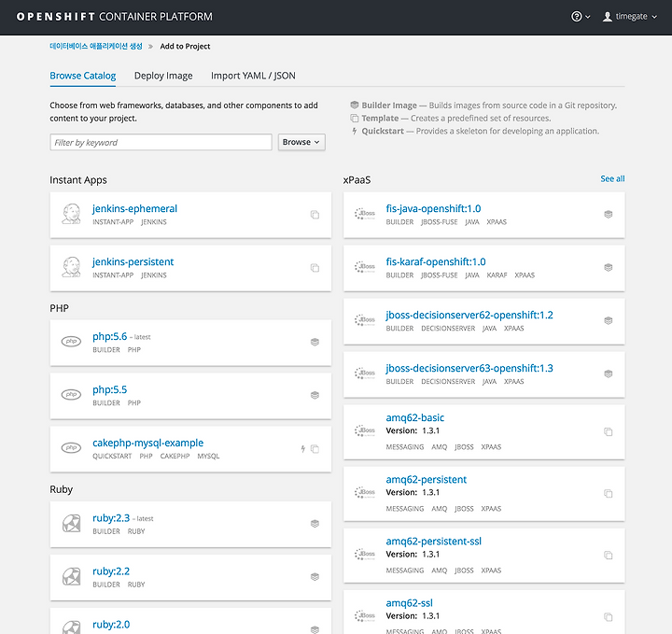This screenshot has width=672, height=634.
Task: Click INSTANT-APP tag on jenkins-ephemeral card
Action: point(113,222)
